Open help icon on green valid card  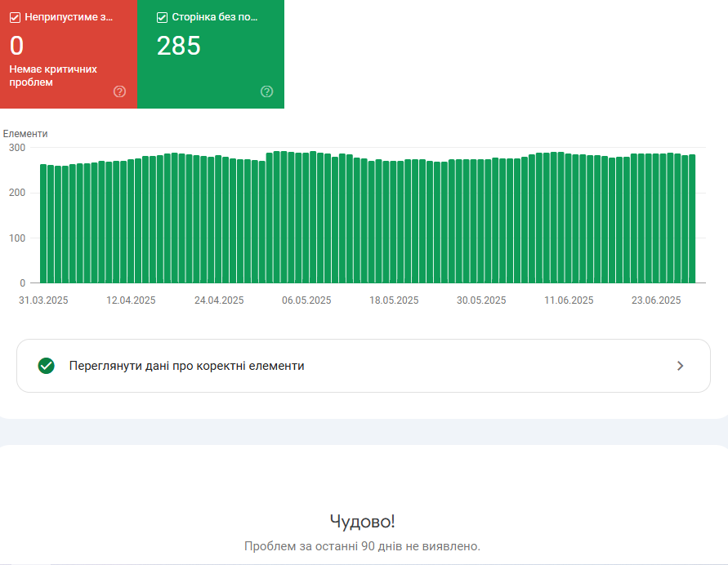266,91
